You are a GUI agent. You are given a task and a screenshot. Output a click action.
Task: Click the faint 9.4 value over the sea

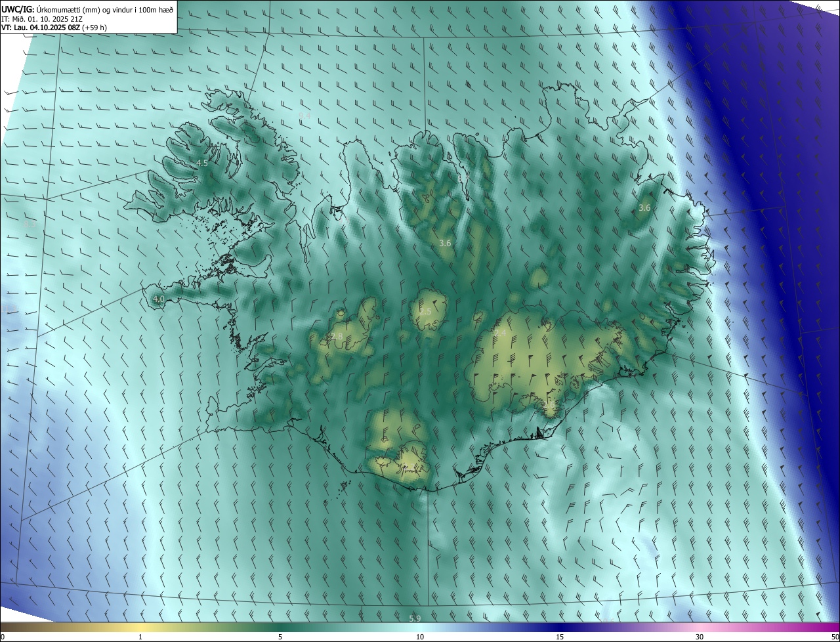click(x=304, y=116)
